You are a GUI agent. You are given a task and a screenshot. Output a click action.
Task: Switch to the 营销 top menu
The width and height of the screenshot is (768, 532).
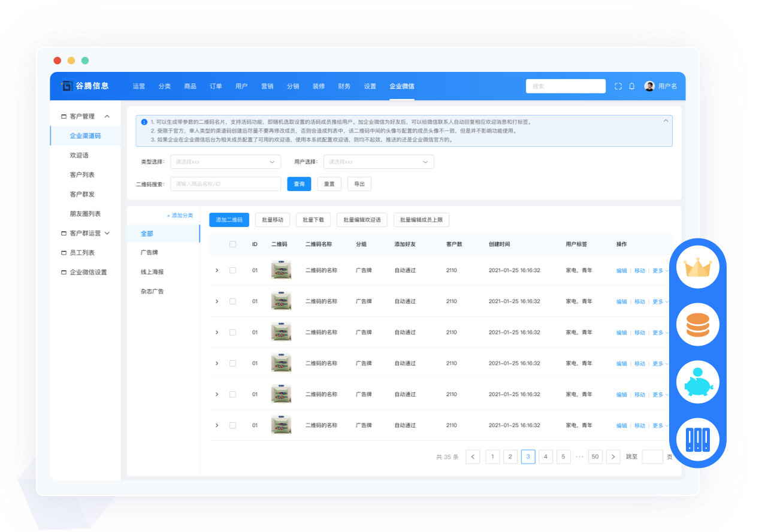267,86
